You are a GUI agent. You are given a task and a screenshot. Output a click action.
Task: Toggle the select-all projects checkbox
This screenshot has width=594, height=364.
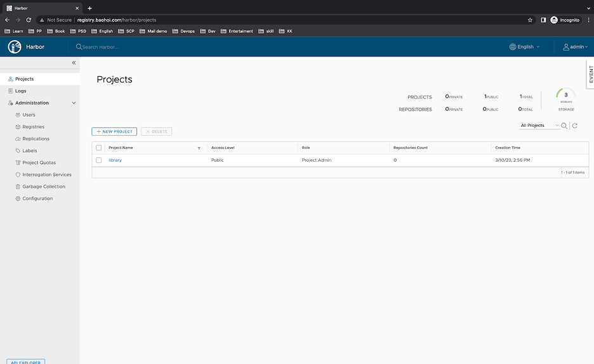click(x=98, y=148)
